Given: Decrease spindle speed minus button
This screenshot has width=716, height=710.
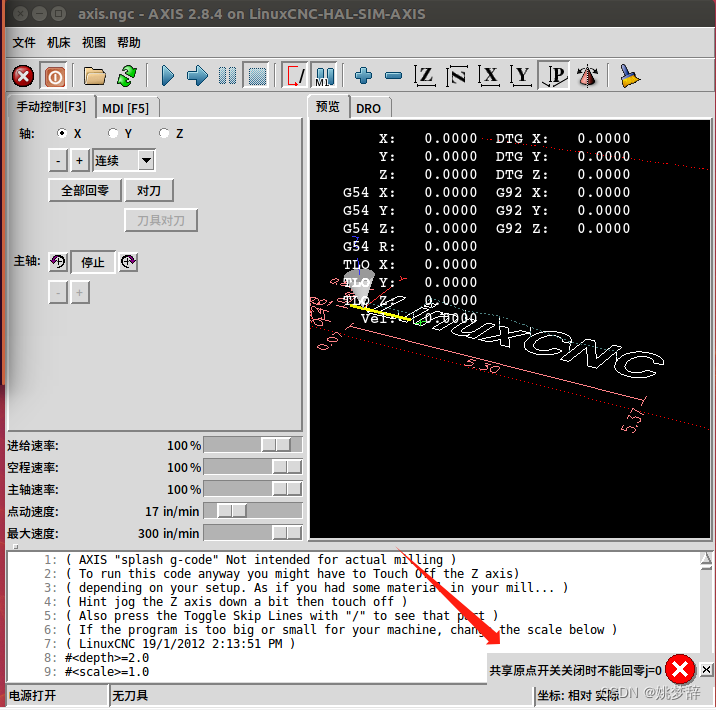Looking at the screenshot, I should point(58,292).
